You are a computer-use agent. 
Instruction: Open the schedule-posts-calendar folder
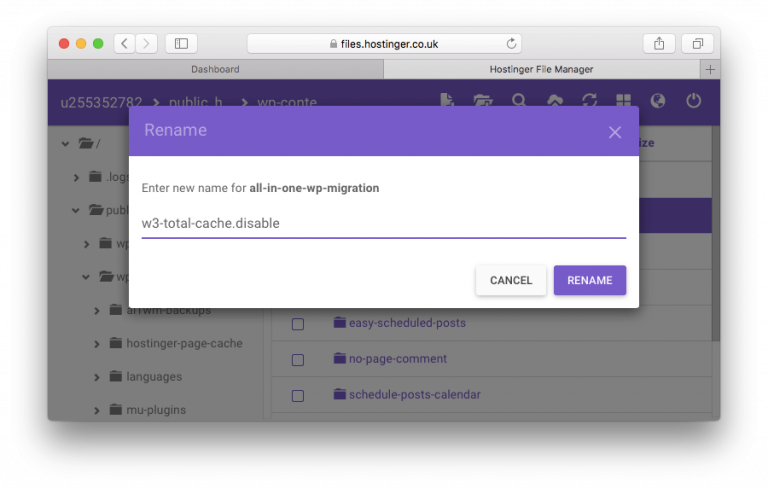pyautogui.click(x=415, y=394)
